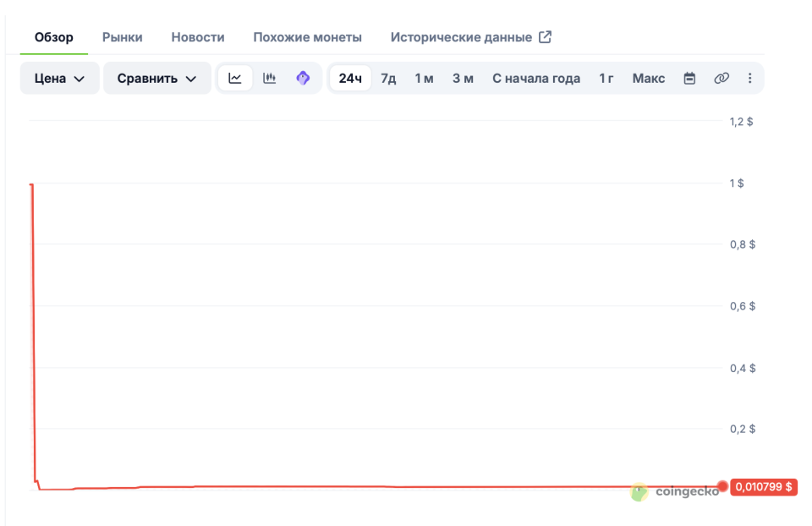Viewport: 812px width, 526px height.
Task: Open the Цена dropdown
Action: pyautogui.click(x=59, y=78)
